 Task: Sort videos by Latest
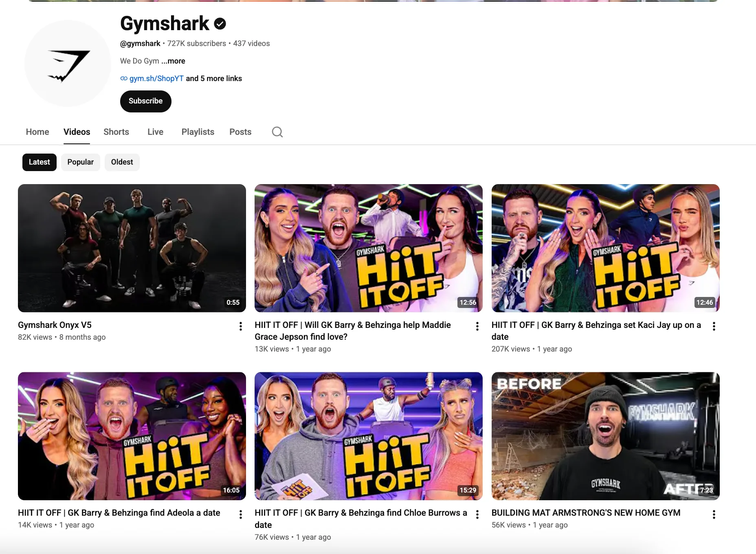pos(40,162)
